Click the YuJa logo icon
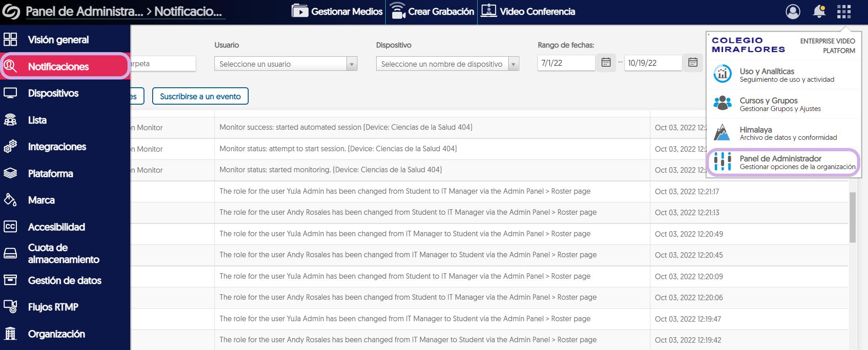 [11, 11]
